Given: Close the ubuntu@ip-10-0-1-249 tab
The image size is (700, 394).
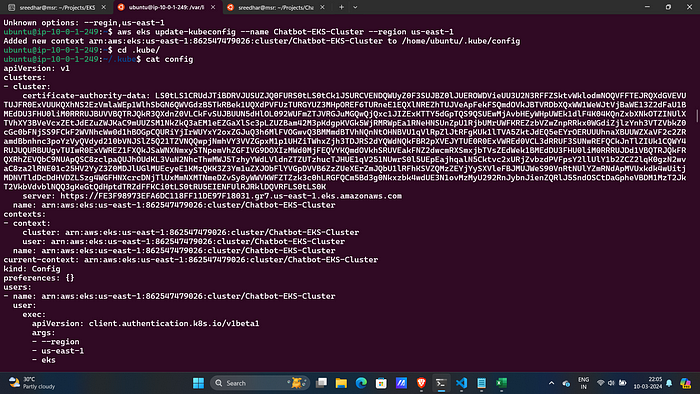Looking at the screenshot, I should (x=213, y=7).
